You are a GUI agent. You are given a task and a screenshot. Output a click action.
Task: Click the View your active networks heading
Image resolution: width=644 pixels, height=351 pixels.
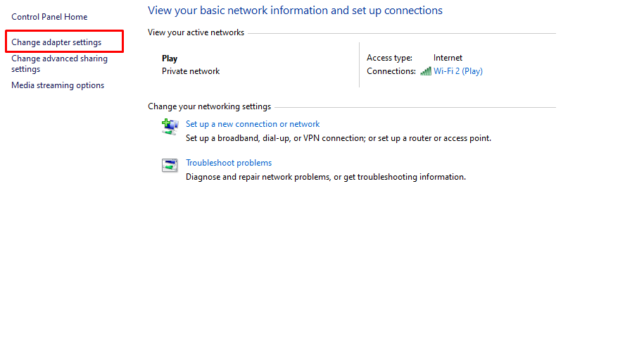click(196, 32)
